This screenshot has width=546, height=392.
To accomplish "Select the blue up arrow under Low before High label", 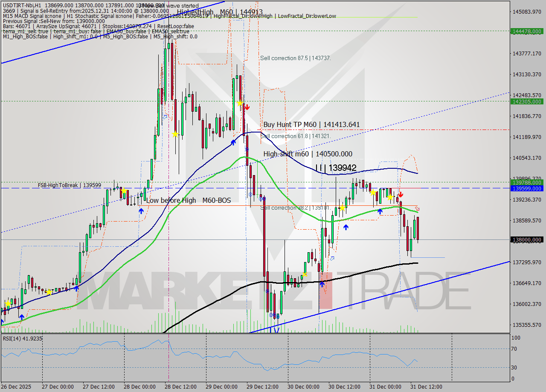I will click(x=141, y=210).
